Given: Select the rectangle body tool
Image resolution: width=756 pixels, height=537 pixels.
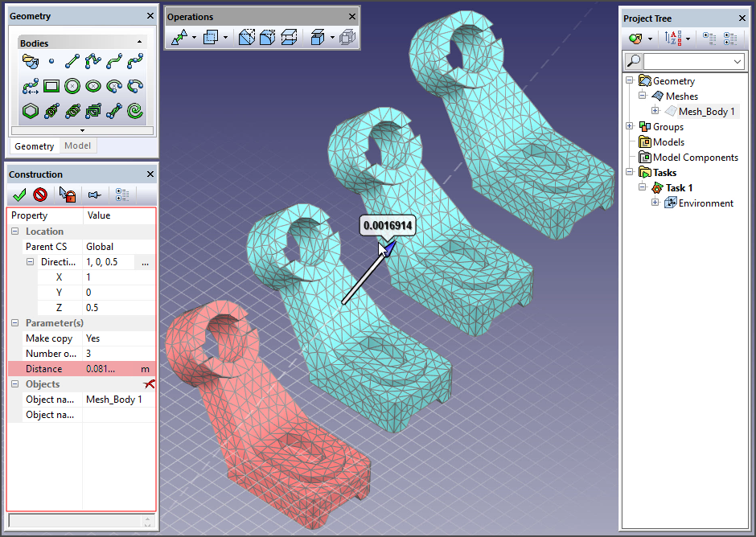Looking at the screenshot, I should tap(51, 85).
